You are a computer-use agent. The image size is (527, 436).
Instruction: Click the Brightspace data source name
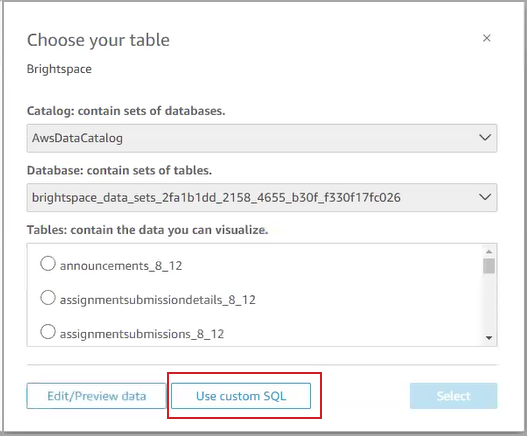pyautogui.click(x=59, y=69)
